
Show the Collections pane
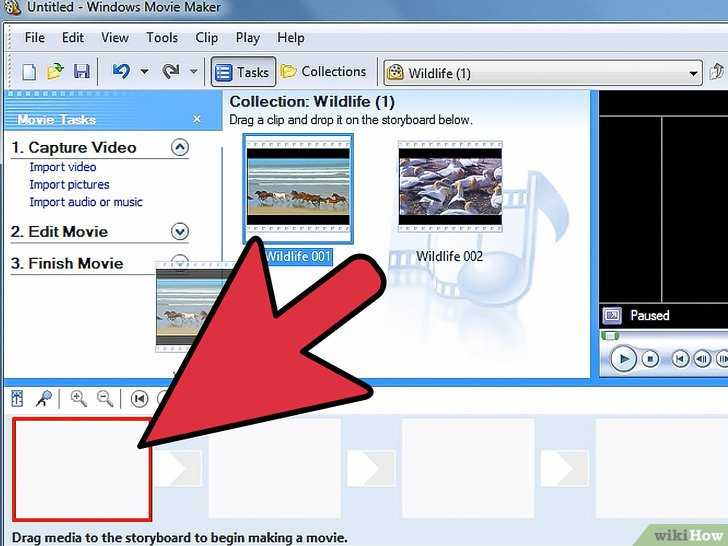click(x=324, y=72)
